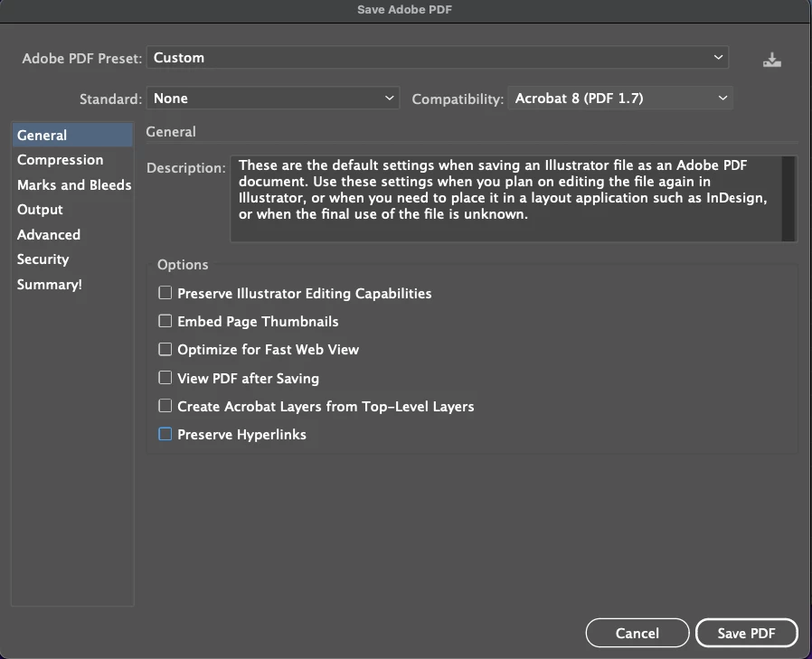Enable View PDF after Saving
812x659 pixels.
pos(165,378)
